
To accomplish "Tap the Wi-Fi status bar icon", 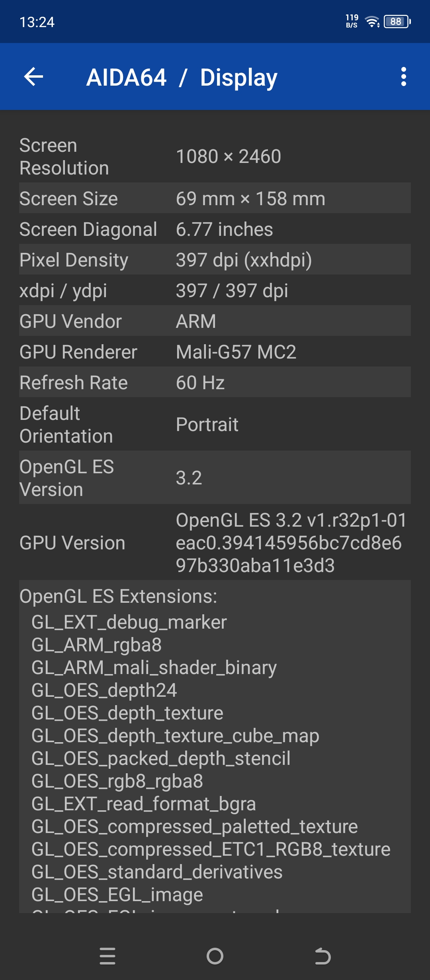I will pyautogui.click(x=372, y=22).
